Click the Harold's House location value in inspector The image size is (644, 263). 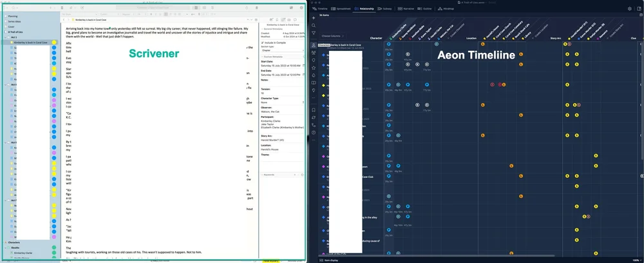pyautogui.click(x=269, y=149)
